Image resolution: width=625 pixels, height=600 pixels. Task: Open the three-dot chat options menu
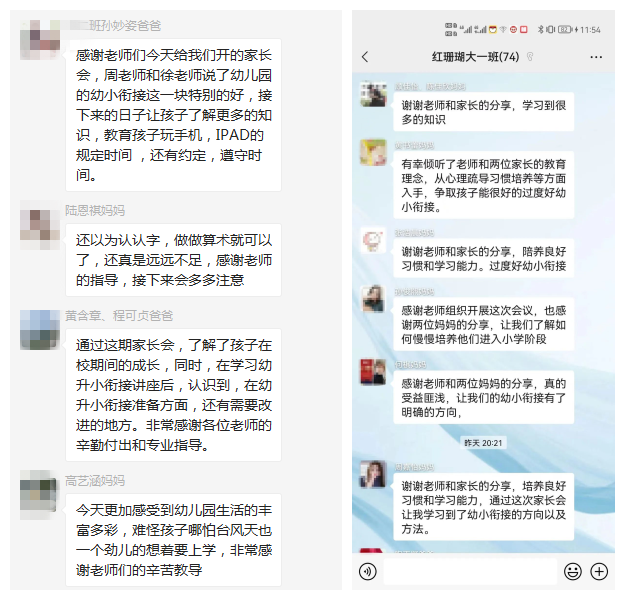pyautogui.click(x=596, y=57)
